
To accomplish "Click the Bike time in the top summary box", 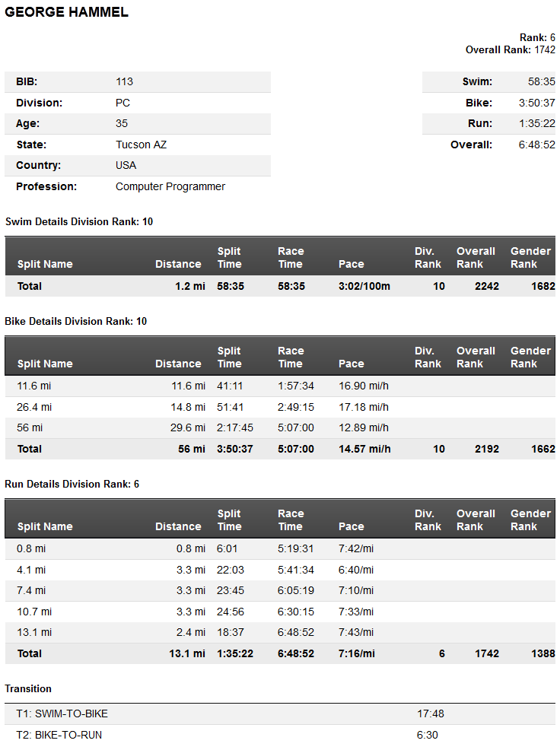I will point(536,103).
